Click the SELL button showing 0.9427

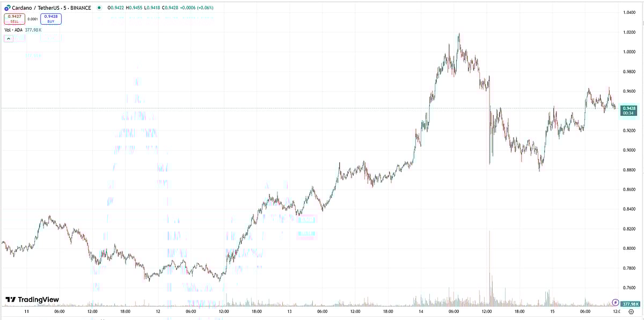(x=14, y=18)
